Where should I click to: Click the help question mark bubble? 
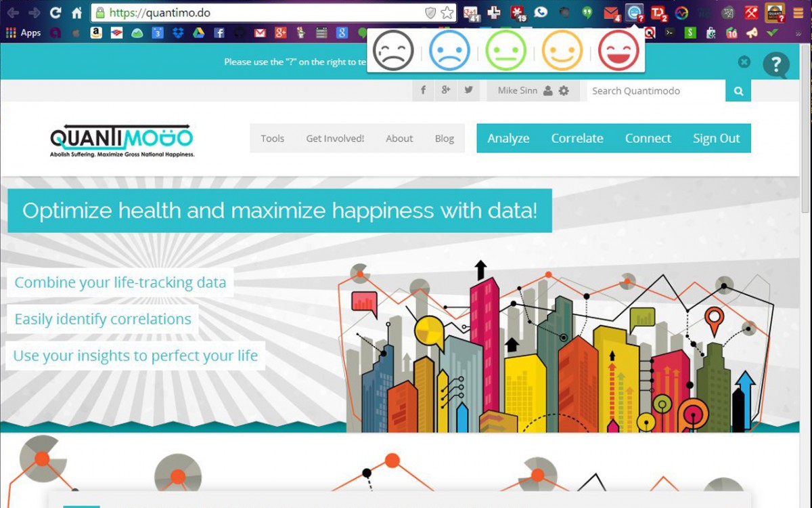point(775,64)
